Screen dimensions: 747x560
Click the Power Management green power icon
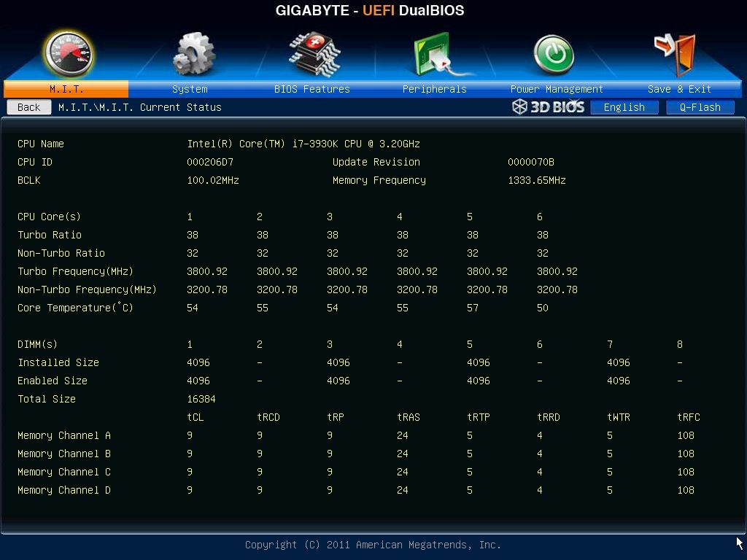554,55
